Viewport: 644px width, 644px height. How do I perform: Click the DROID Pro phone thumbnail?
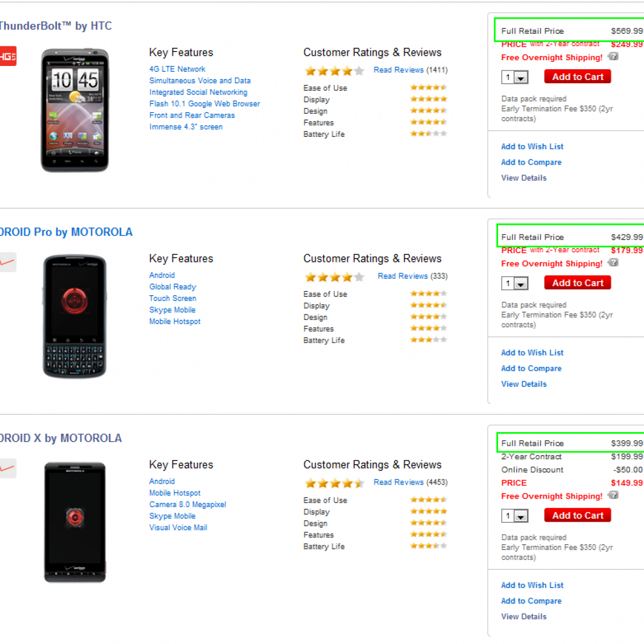click(x=75, y=316)
